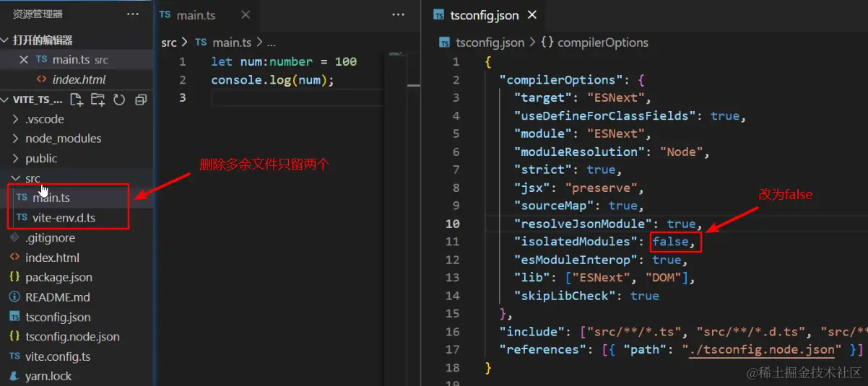The height and width of the screenshot is (386, 868).
Task: Close the tsconfig.json editor tab
Action: pyautogui.click(x=533, y=14)
